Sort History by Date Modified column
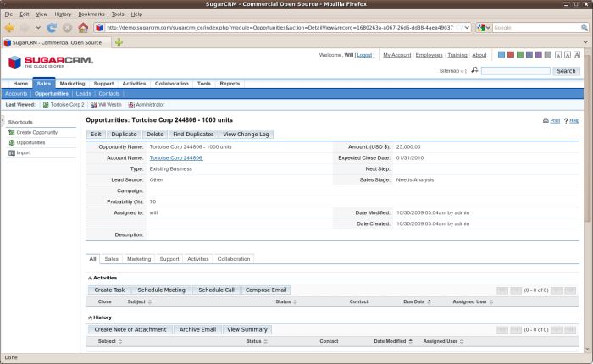 393,341
